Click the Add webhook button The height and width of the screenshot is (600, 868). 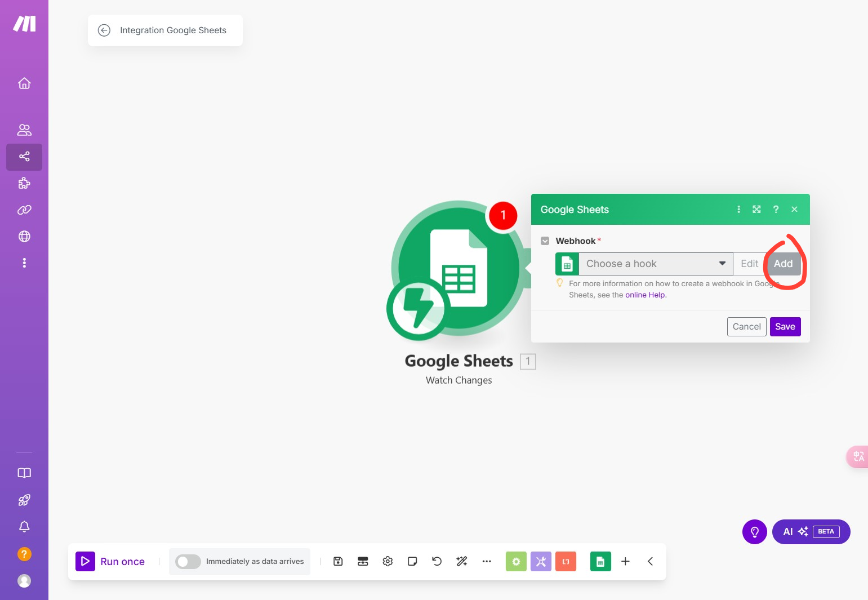[783, 264]
